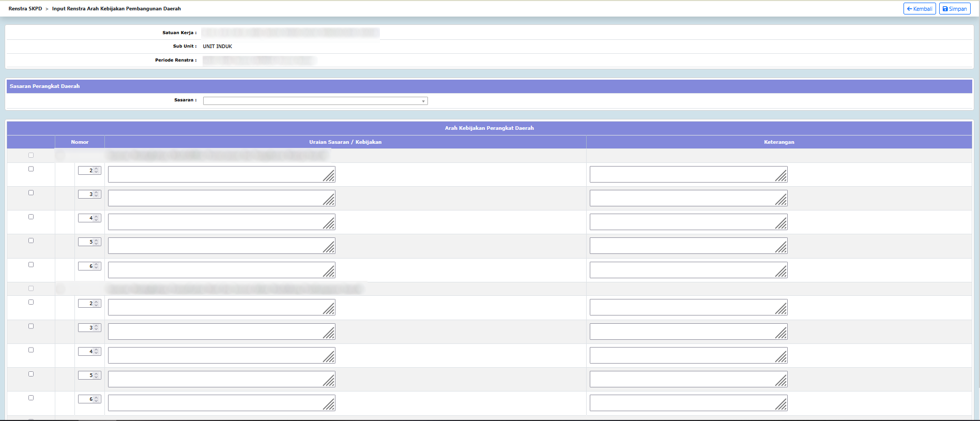Click the Kembali back arrow icon
The height and width of the screenshot is (421, 980).
point(910,9)
